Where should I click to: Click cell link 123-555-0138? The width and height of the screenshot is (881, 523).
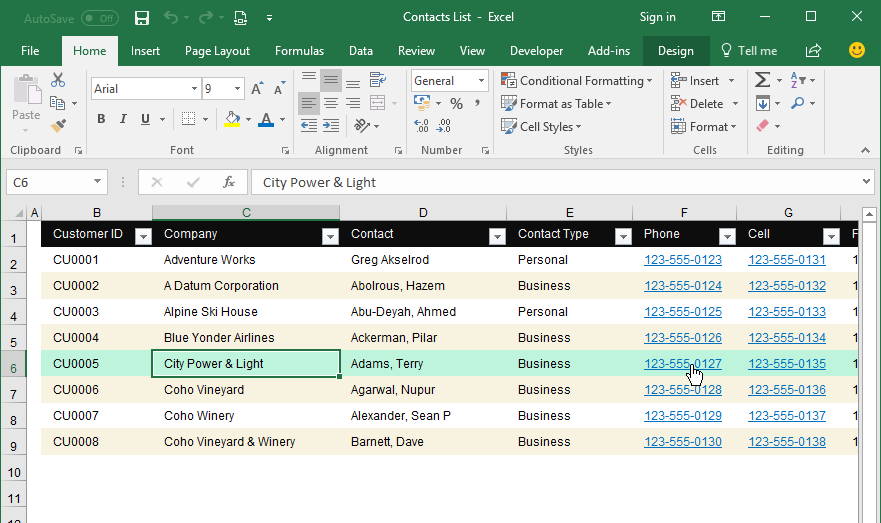pos(787,442)
